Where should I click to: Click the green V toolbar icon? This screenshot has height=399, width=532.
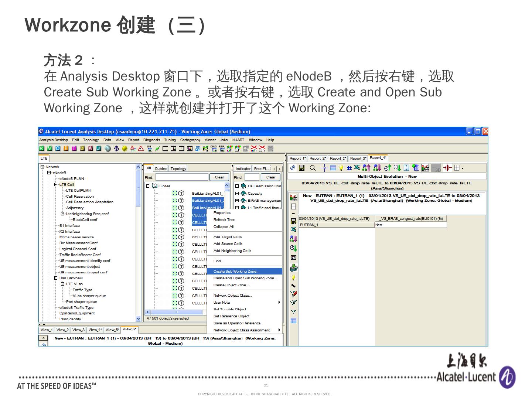click(x=50, y=149)
